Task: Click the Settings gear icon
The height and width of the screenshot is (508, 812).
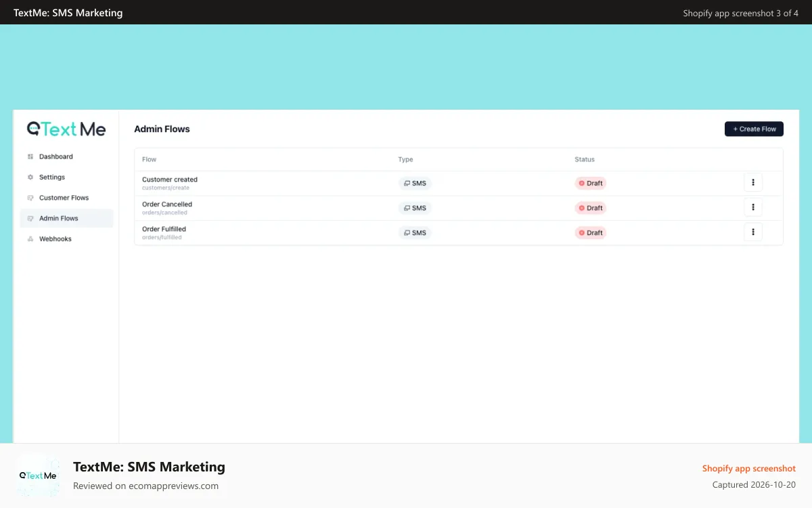Action: pyautogui.click(x=30, y=177)
